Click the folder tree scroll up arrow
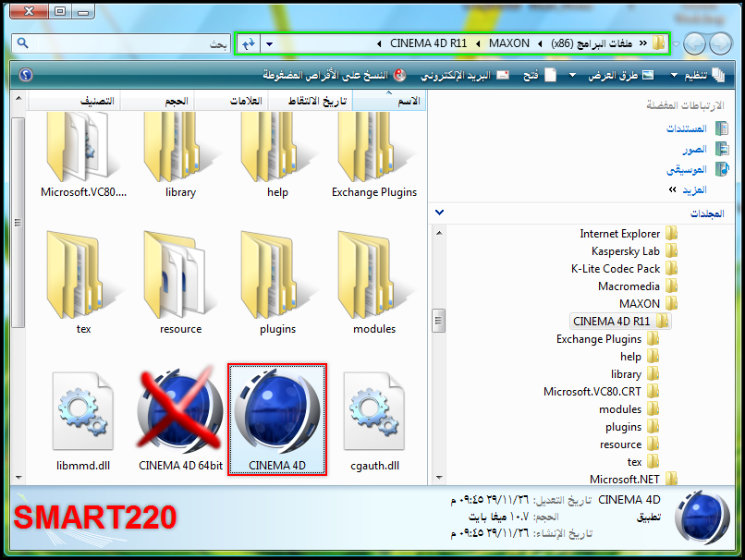745x560 pixels. coord(439,233)
